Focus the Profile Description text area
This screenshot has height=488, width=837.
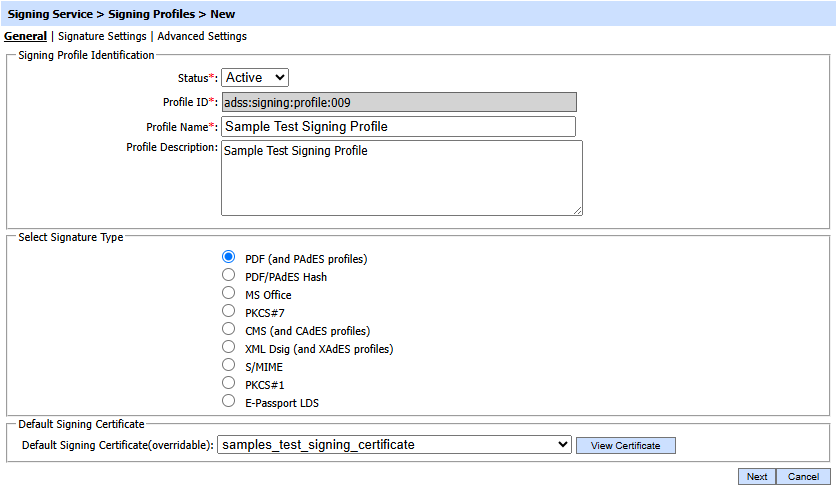click(401, 177)
